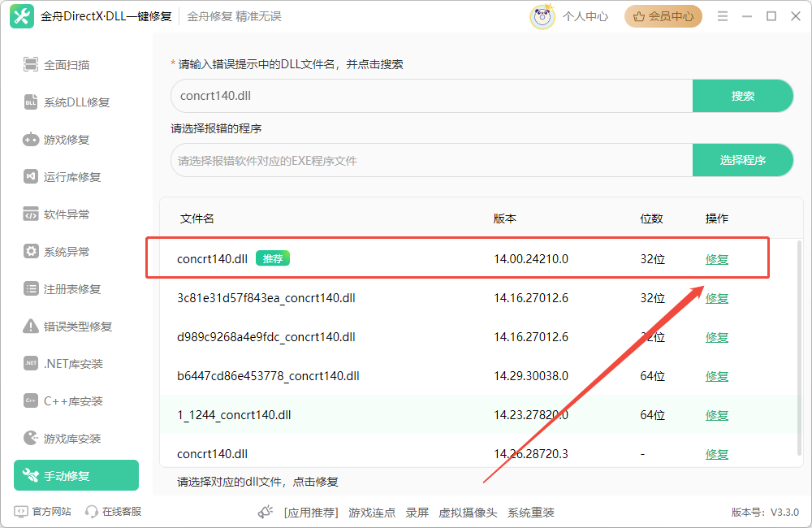812x528 pixels.
Task: Click the 全面扫描 scan icon in sidebar
Action: tap(31, 65)
